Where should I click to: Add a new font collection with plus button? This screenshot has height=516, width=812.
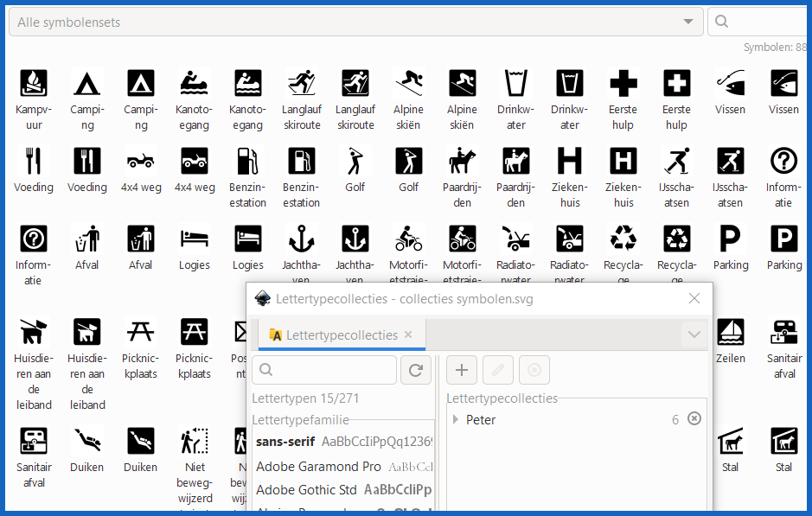tap(462, 370)
